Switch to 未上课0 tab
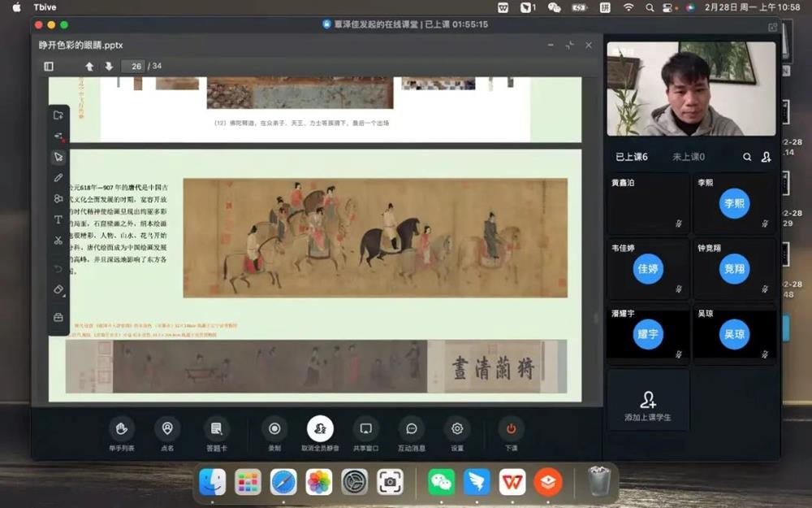 [689, 157]
